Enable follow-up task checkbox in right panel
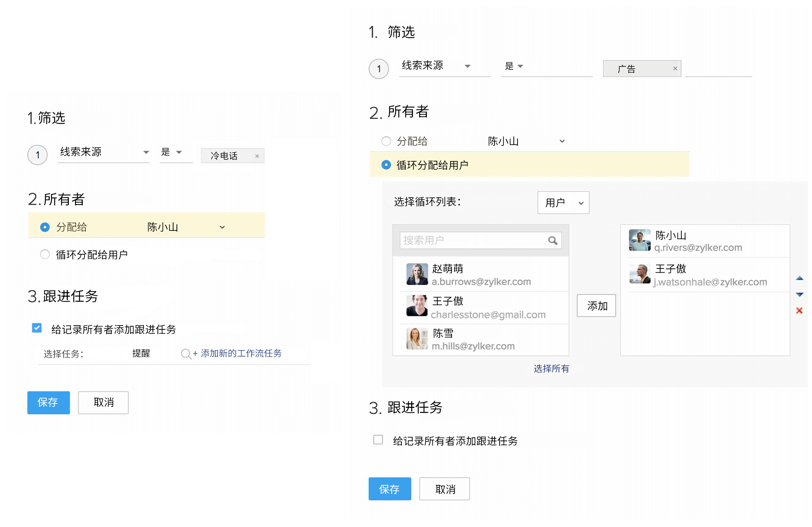This screenshot has height=527, width=812. click(378, 439)
